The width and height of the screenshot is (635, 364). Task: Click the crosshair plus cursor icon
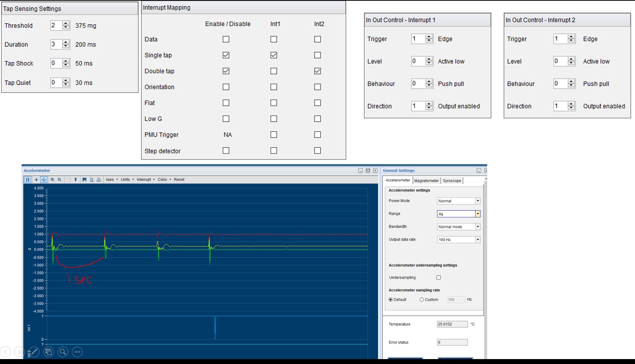pos(36,180)
